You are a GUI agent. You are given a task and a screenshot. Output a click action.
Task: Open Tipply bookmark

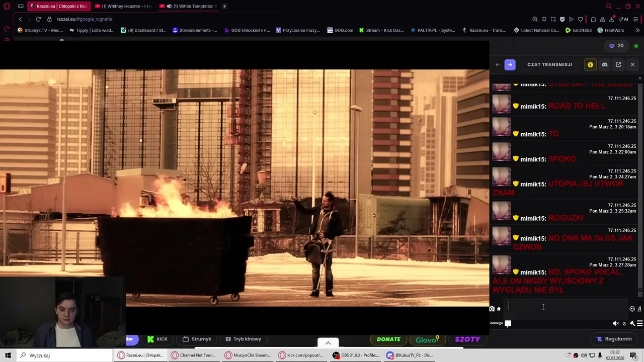point(92,30)
